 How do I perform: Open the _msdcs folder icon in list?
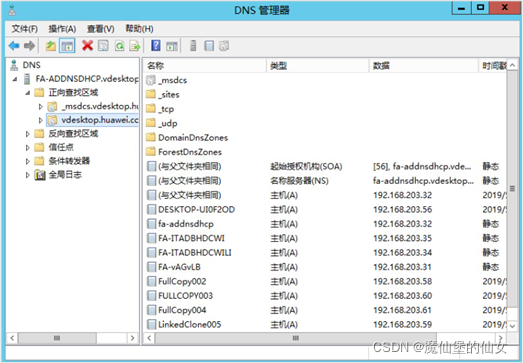[151, 80]
